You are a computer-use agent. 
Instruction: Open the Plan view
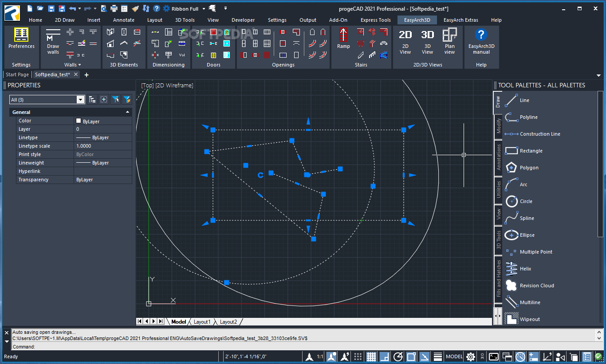pyautogui.click(x=449, y=42)
